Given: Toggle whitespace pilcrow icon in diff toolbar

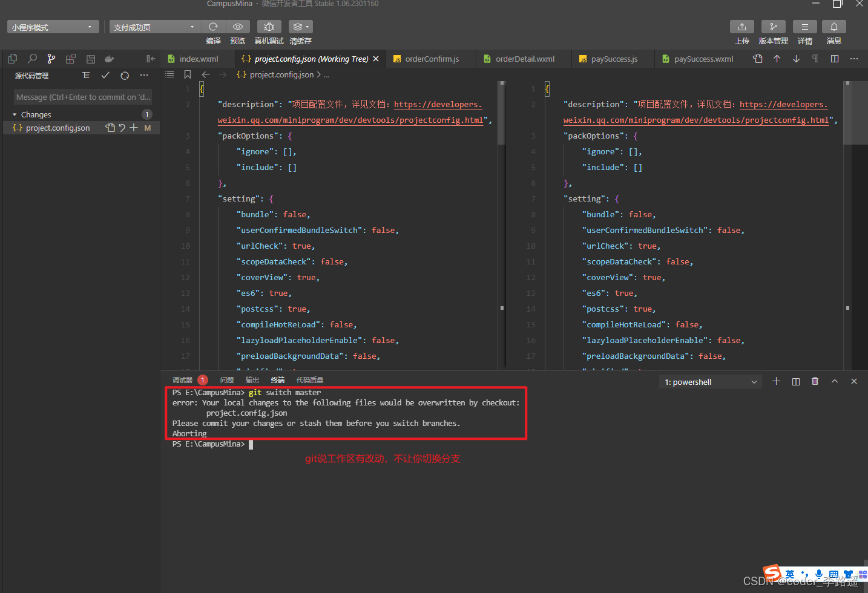Looking at the screenshot, I should (815, 59).
